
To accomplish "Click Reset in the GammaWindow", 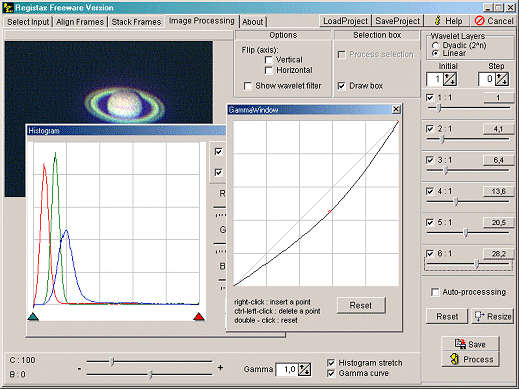I will tap(361, 305).
